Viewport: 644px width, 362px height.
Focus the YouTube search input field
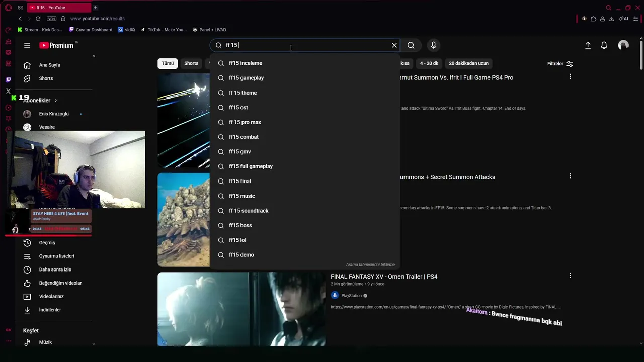click(x=306, y=45)
